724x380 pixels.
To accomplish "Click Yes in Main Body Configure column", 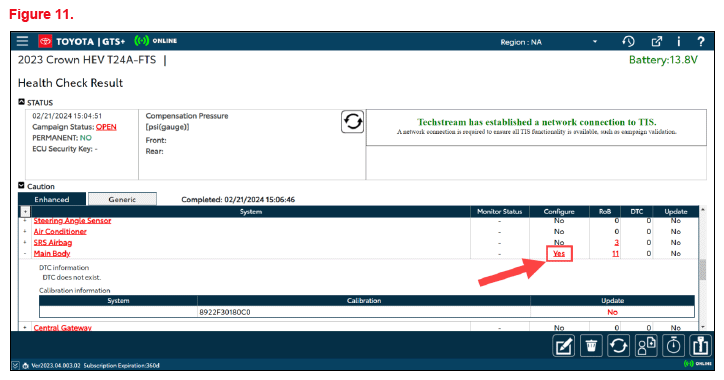I will 559,253.
